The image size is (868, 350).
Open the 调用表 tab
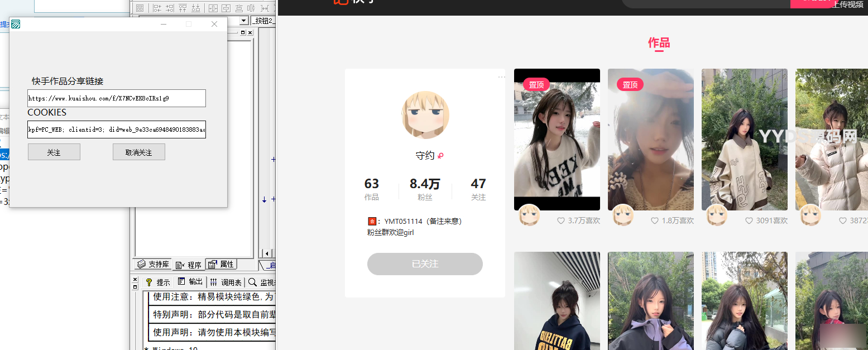point(226,282)
